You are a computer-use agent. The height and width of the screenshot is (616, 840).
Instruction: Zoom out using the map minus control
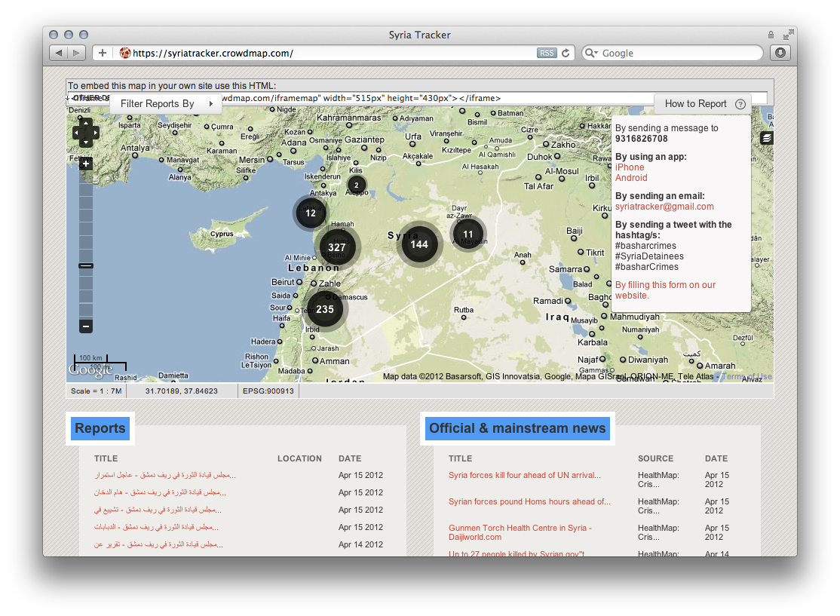click(x=86, y=326)
